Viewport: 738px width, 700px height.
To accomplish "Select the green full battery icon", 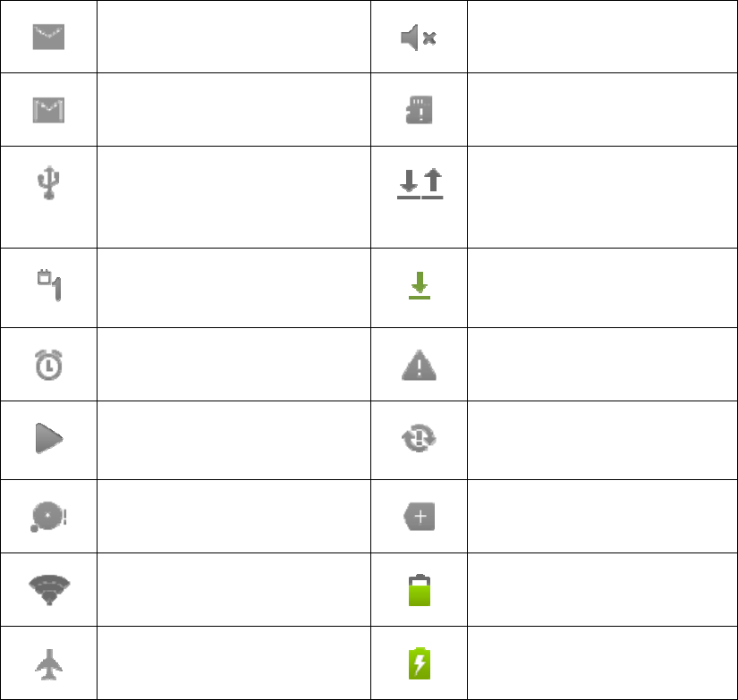I will (x=420, y=590).
